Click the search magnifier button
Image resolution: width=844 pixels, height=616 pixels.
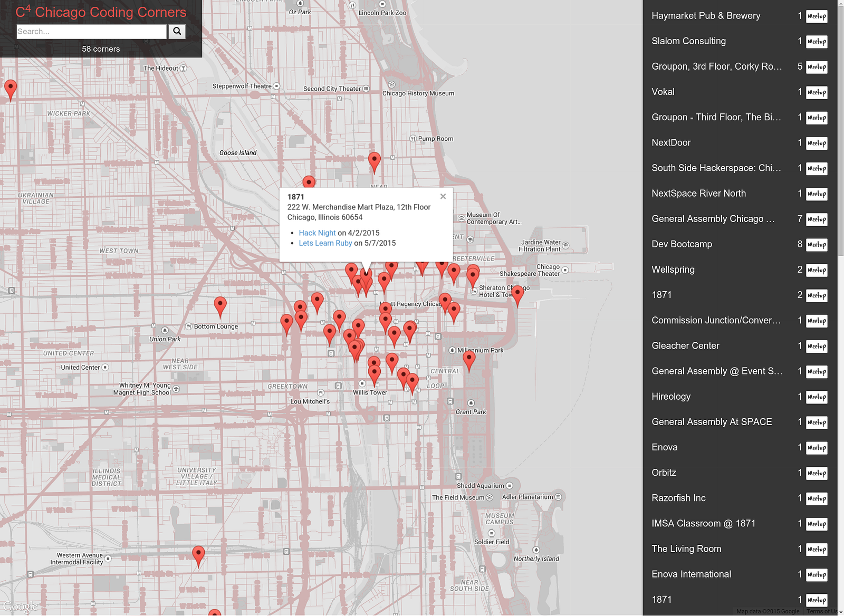click(x=177, y=32)
